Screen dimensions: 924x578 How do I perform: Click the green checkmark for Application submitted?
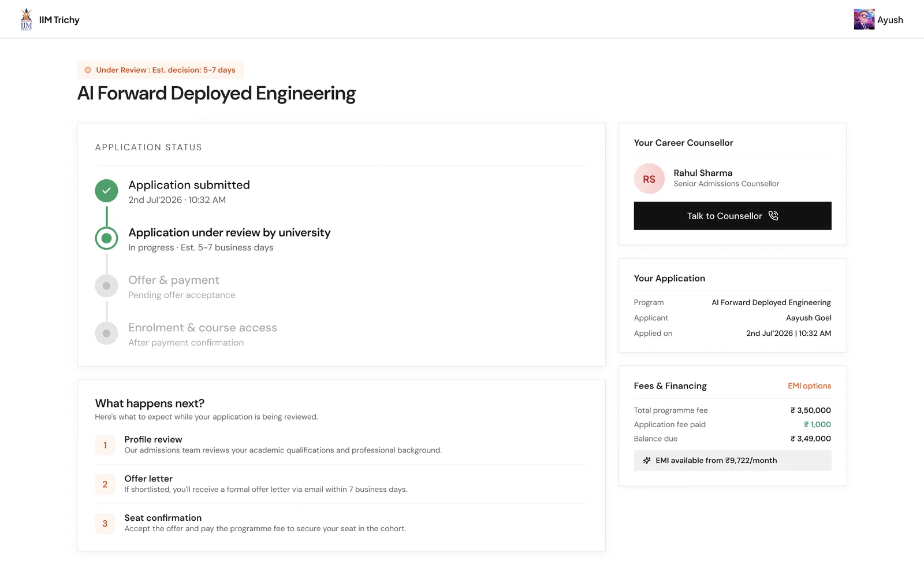(106, 191)
